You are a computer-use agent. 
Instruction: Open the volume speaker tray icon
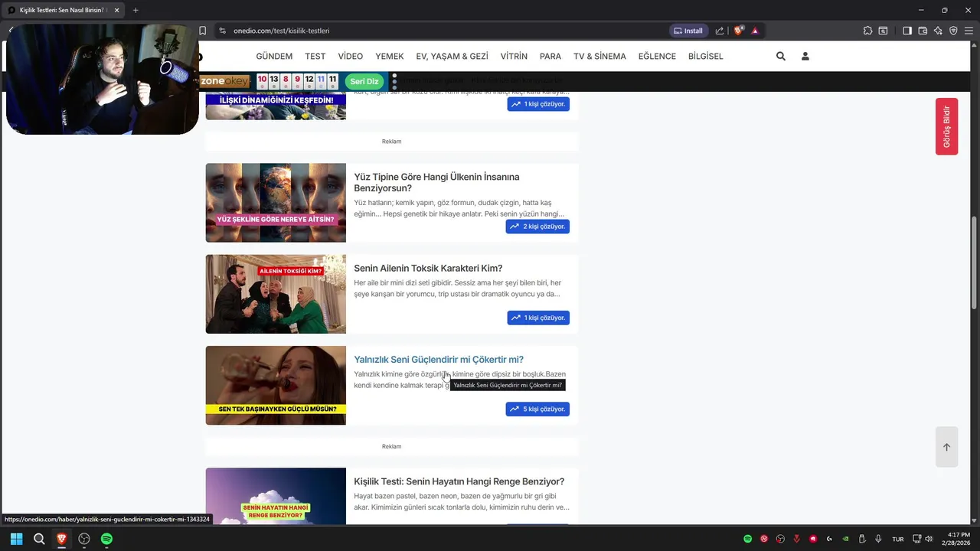click(929, 539)
